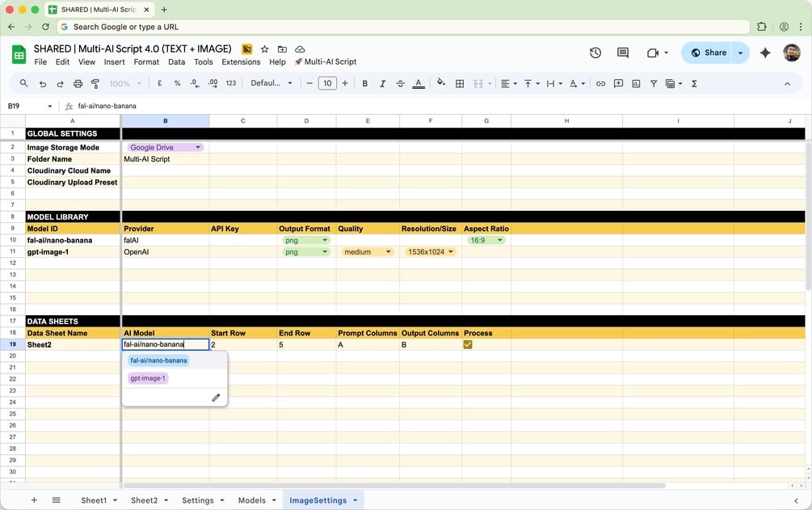Reload the browser page
The width and height of the screenshot is (812, 510).
pos(45,27)
